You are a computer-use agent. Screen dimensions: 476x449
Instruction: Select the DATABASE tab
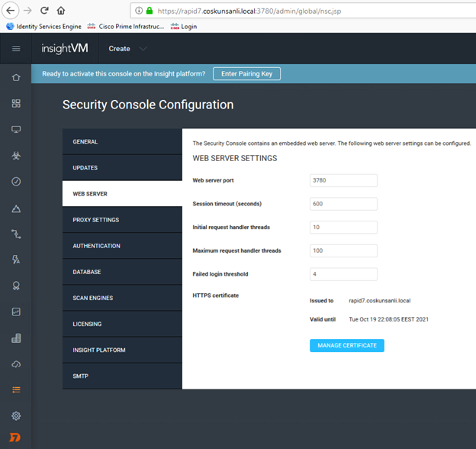pos(122,272)
